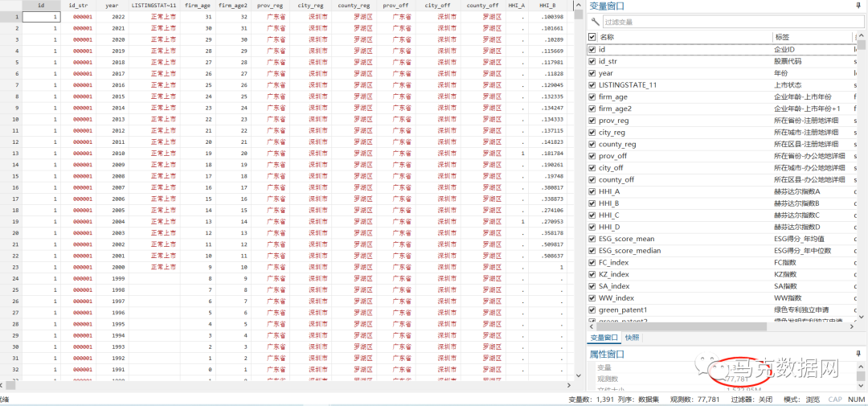Switch to the 快照 tab
This screenshot has height=406, width=868.
(631, 338)
